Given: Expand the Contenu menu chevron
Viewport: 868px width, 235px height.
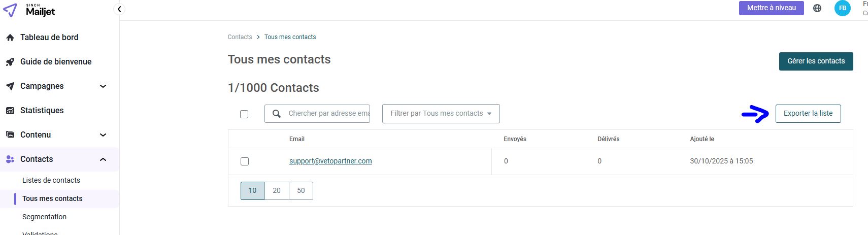Looking at the screenshot, I should [103, 135].
